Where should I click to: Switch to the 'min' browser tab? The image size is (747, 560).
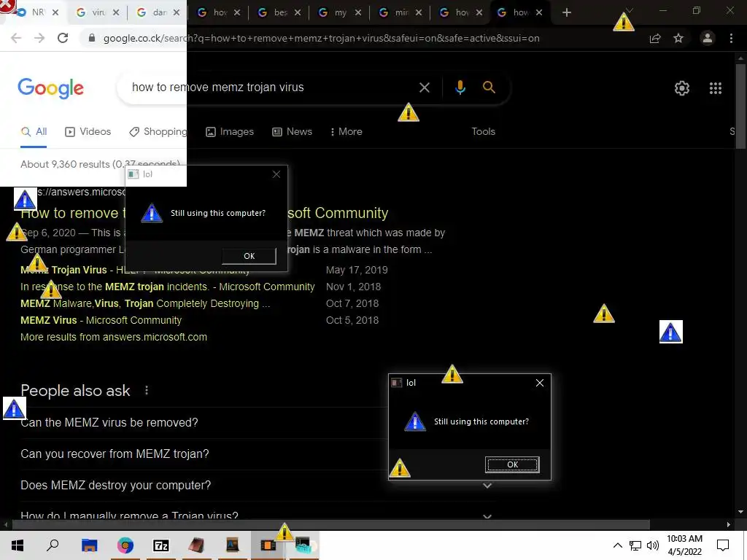[x=400, y=12]
